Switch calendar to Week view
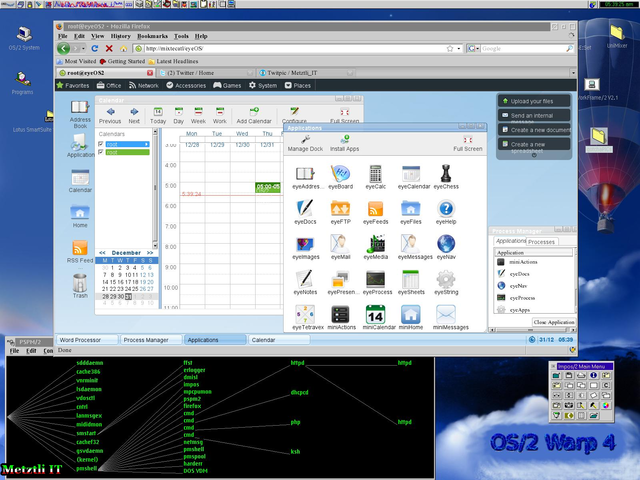This screenshot has height=480, width=640. pyautogui.click(x=198, y=116)
